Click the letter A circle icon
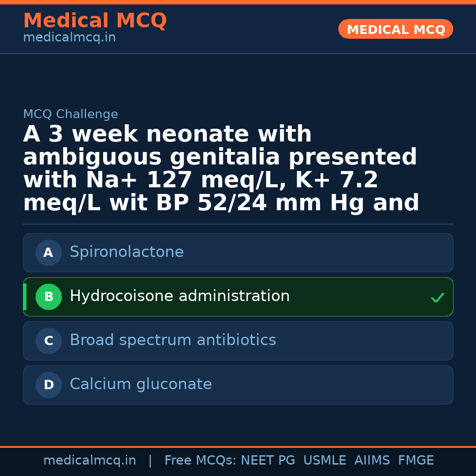This screenshot has width=476, height=476. click(x=48, y=253)
